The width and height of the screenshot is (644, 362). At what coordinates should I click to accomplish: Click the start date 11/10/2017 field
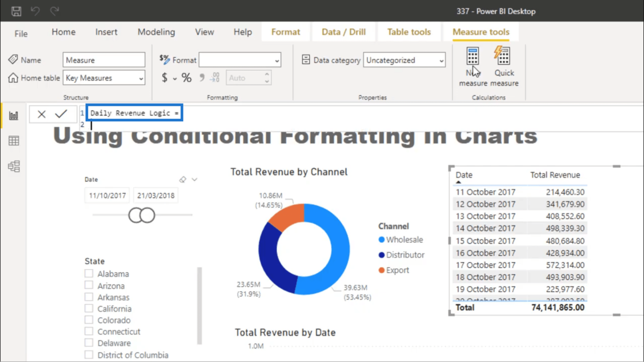pos(107,195)
